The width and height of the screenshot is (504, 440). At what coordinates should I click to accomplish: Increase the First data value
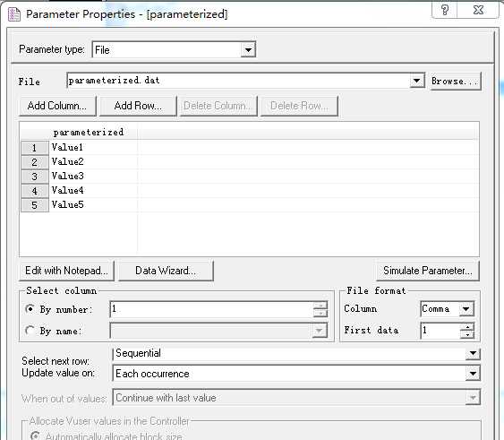coord(467,327)
